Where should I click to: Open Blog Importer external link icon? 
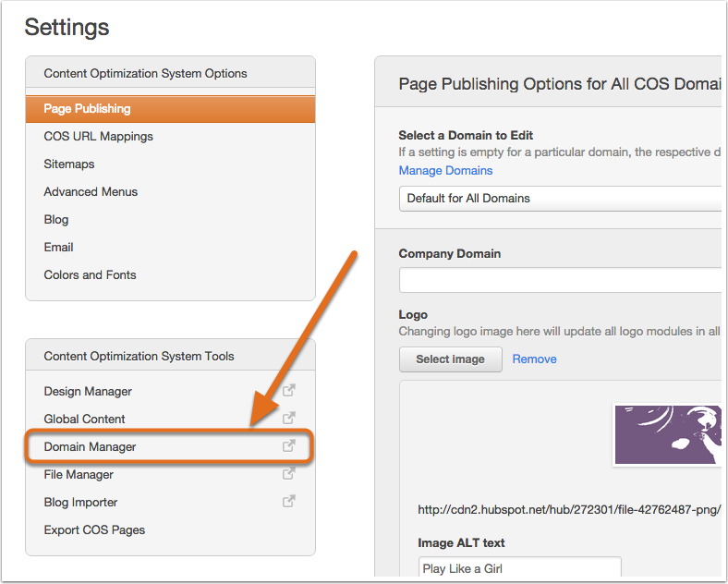pyautogui.click(x=289, y=502)
